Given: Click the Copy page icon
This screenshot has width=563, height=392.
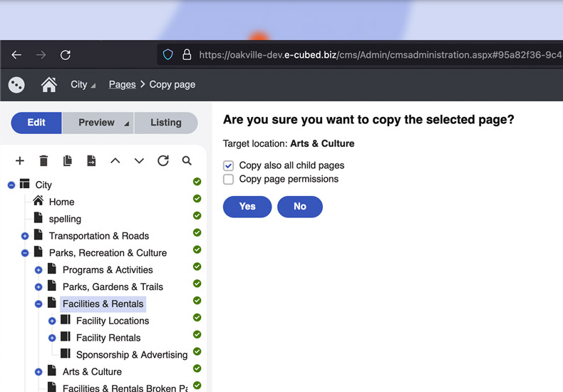Looking at the screenshot, I should pyautogui.click(x=68, y=161).
